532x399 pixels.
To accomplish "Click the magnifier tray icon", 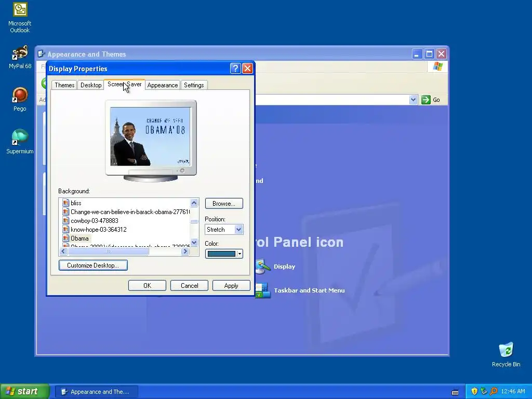I will (x=494, y=391).
